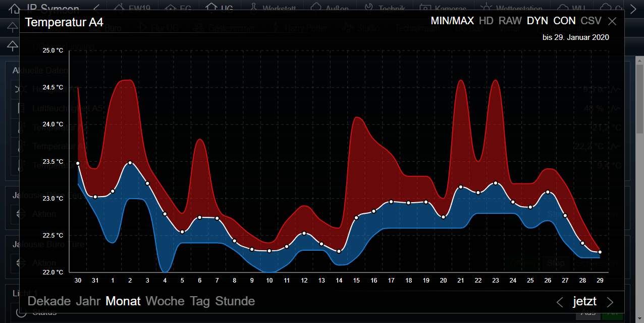
Task: Enable RAW data mode
Action: coord(510,21)
